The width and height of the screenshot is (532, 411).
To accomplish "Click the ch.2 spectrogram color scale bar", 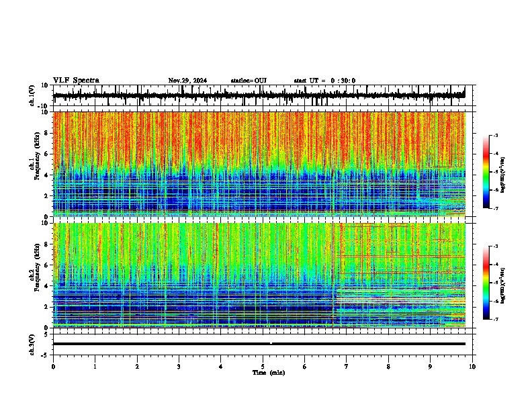I will tap(486, 283).
